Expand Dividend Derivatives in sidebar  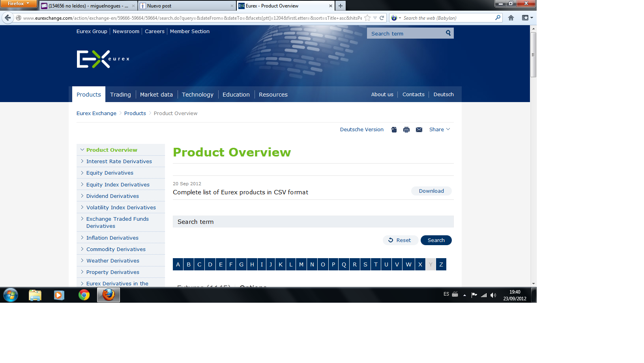point(82,195)
